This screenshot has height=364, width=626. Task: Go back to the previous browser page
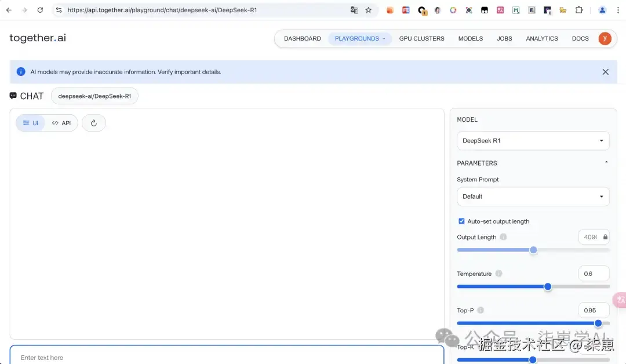[9, 10]
